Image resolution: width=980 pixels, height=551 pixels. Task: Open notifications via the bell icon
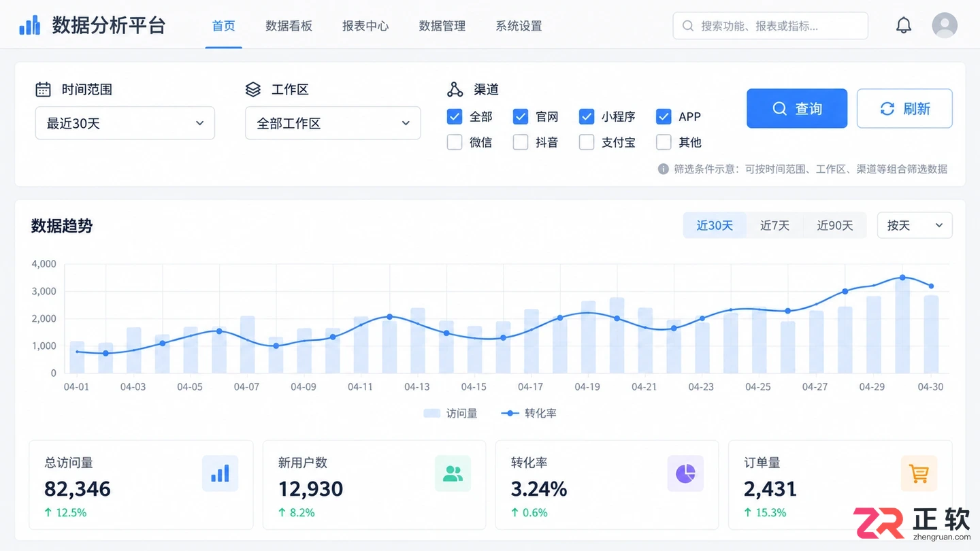903,26
